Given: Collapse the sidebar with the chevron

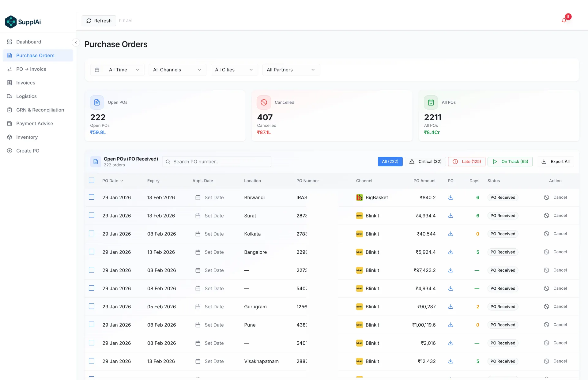Looking at the screenshot, I should (x=76, y=42).
